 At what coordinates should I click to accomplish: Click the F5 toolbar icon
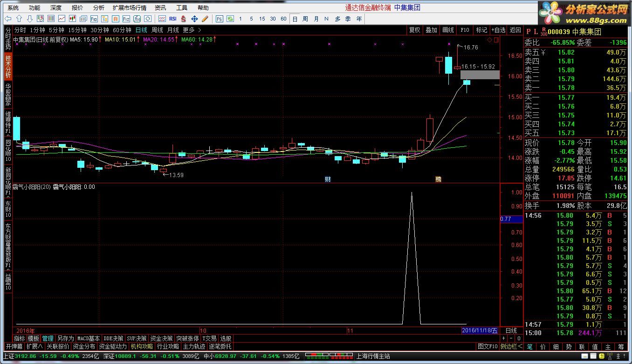coord(220,19)
